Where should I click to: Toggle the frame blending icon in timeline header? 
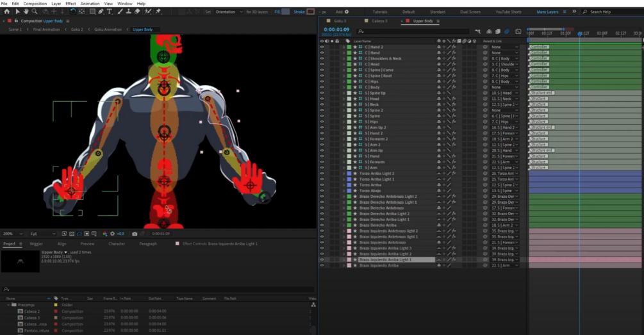pyautogui.click(x=498, y=31)
